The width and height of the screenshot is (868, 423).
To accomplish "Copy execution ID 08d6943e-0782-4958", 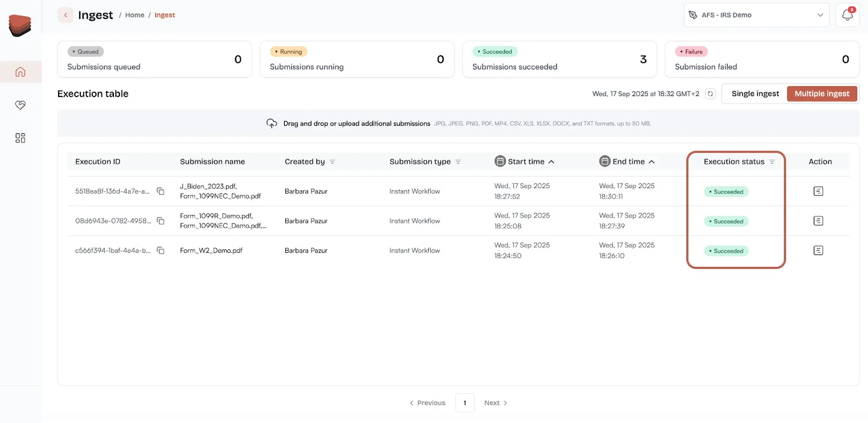I will pyautogui.click(x=161, y=221).
